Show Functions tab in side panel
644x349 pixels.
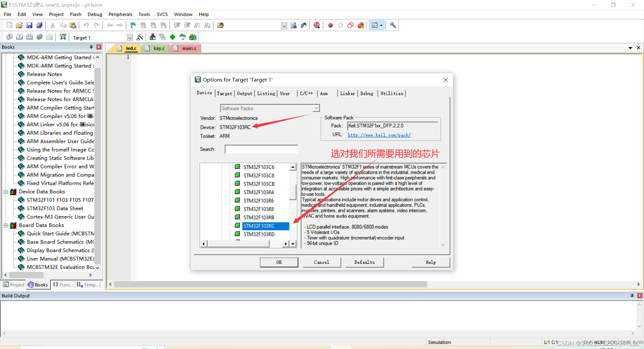point(63,285)
